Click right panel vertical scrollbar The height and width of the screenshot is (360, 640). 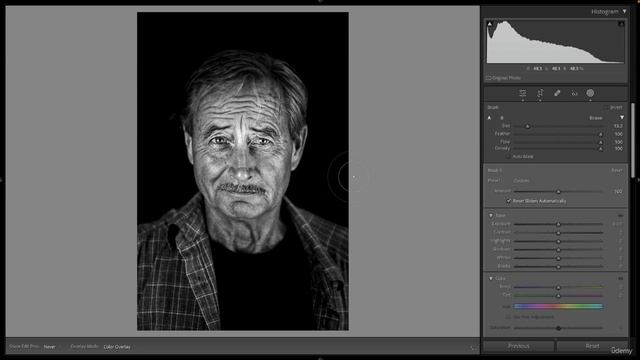(633, 140)
